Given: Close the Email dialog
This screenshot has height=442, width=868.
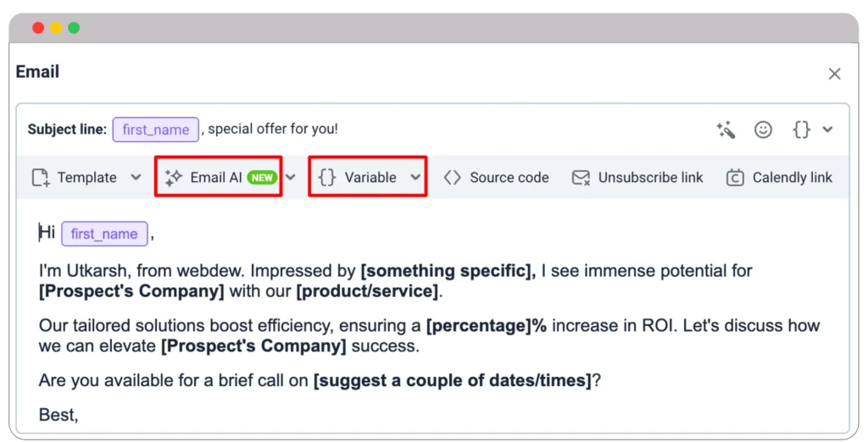Looking at the screenshot, I should [x=835, y=74].
